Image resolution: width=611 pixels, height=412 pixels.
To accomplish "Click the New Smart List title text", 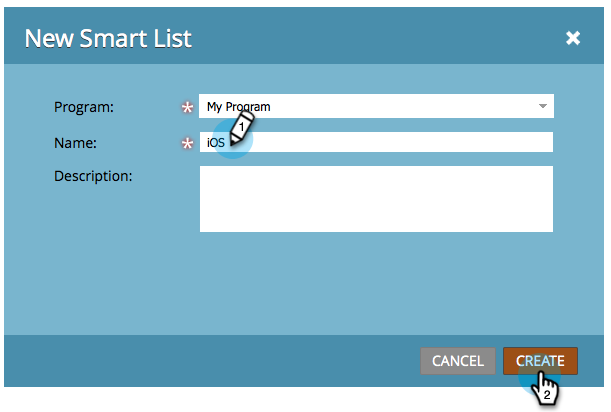I will [x=108, y=38].
